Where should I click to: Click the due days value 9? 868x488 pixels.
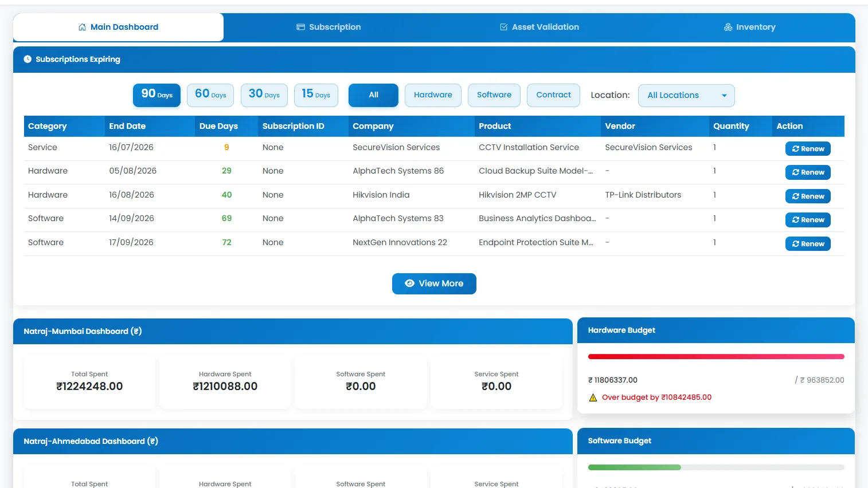pyautogui.click(x=226, y=147)
